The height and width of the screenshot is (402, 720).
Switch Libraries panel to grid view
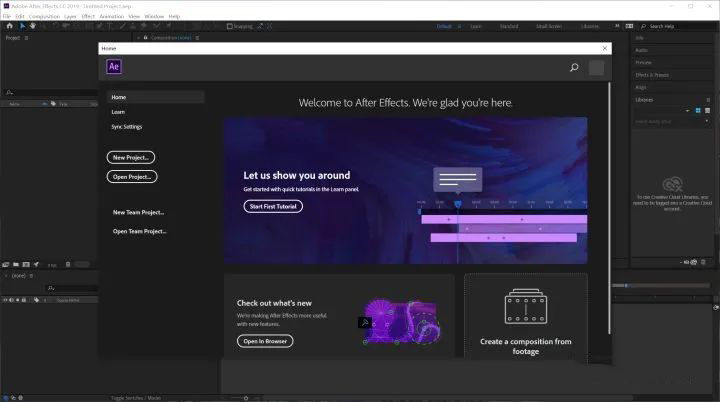(x=698, y=111)
